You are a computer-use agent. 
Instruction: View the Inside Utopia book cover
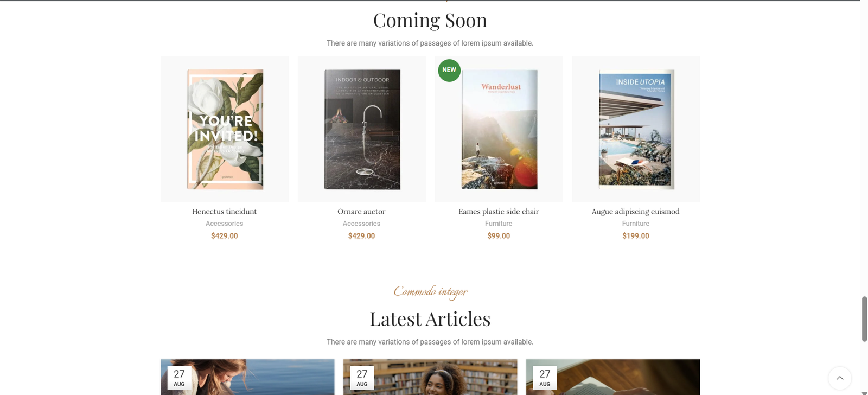pyautogui.click(x=636, y=129)
